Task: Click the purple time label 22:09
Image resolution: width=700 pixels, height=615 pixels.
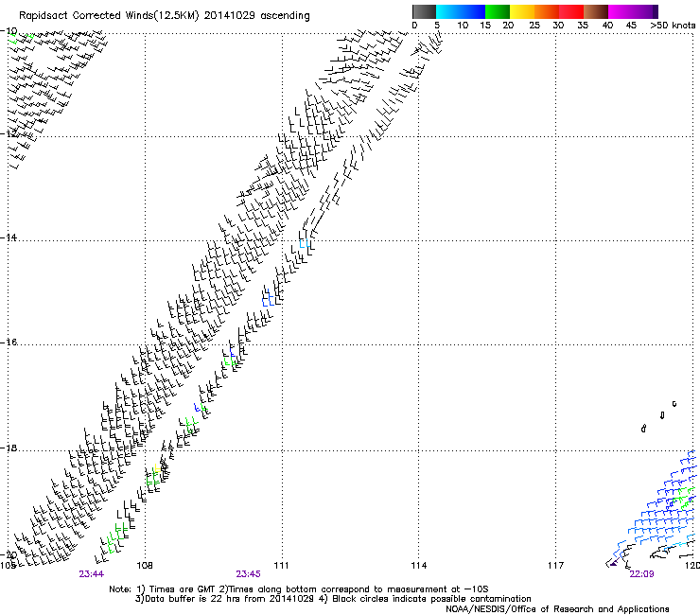Action: [641, 574]
